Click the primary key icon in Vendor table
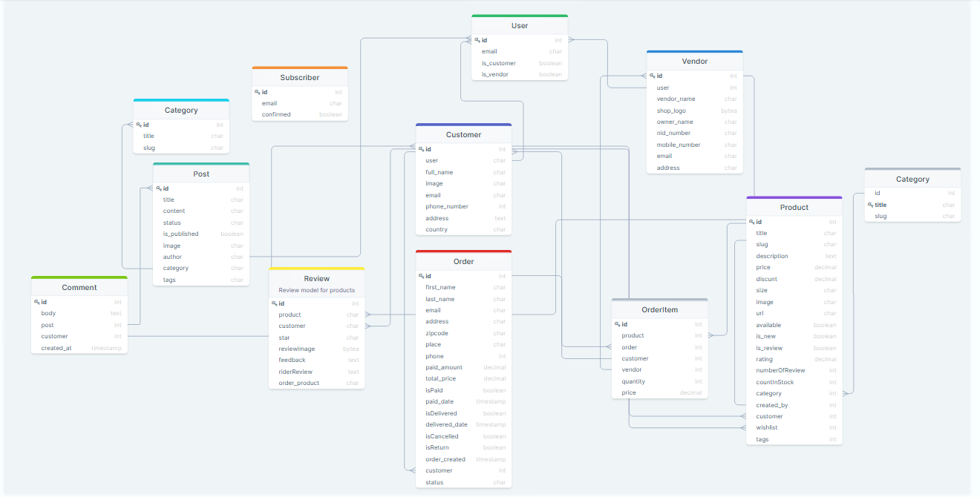 pos(653,76)
